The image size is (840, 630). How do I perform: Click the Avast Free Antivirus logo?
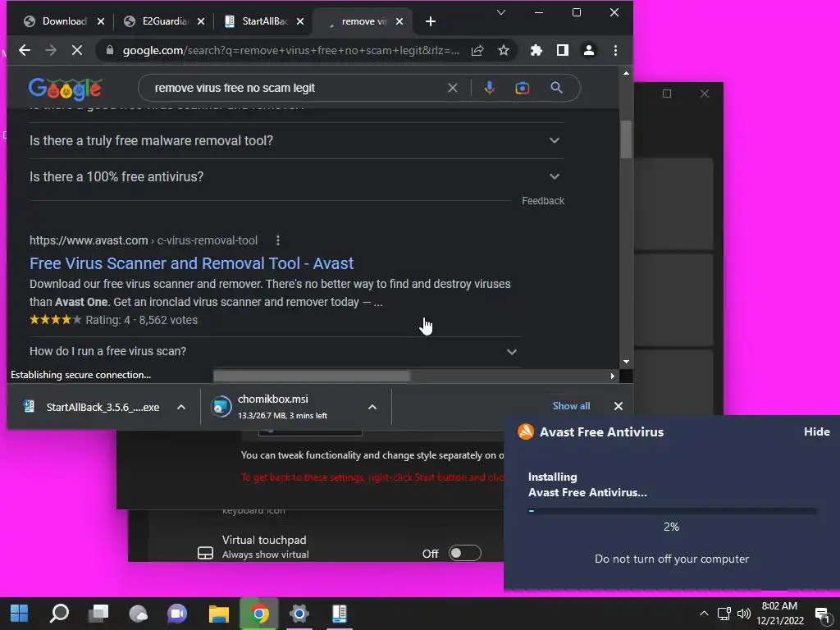pos(526,431)
